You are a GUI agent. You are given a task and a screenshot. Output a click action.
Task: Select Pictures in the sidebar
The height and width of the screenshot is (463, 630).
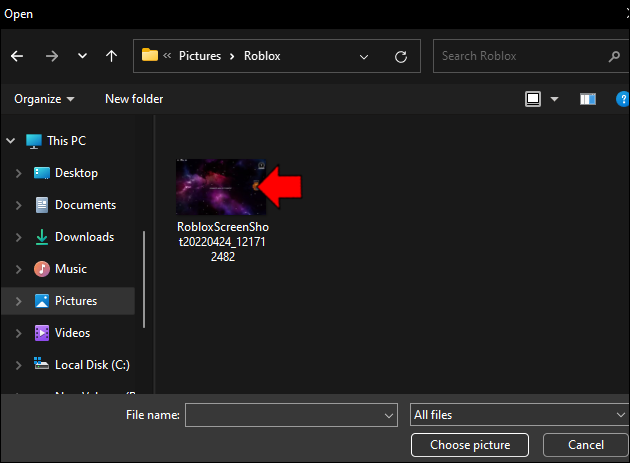click(x=66, y=301)
